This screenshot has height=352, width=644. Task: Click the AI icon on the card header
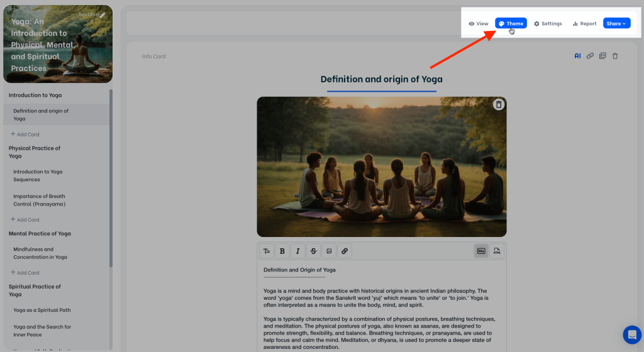577,56
